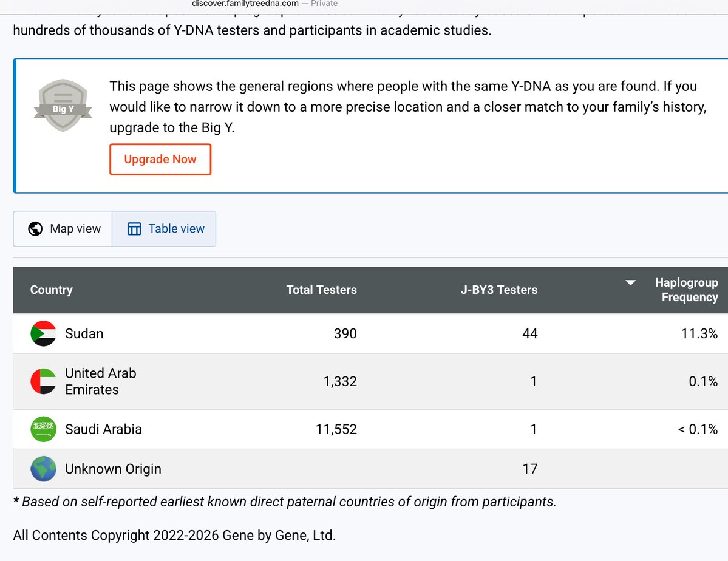Click the Saudi Arabia flag icon
The image size is (728, 561).
[x=43, y=429]
